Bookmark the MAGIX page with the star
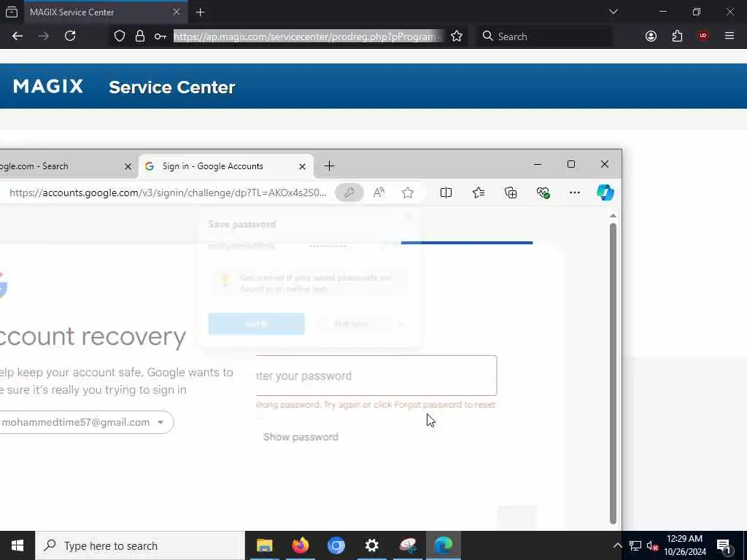 [x=457, y=36]
